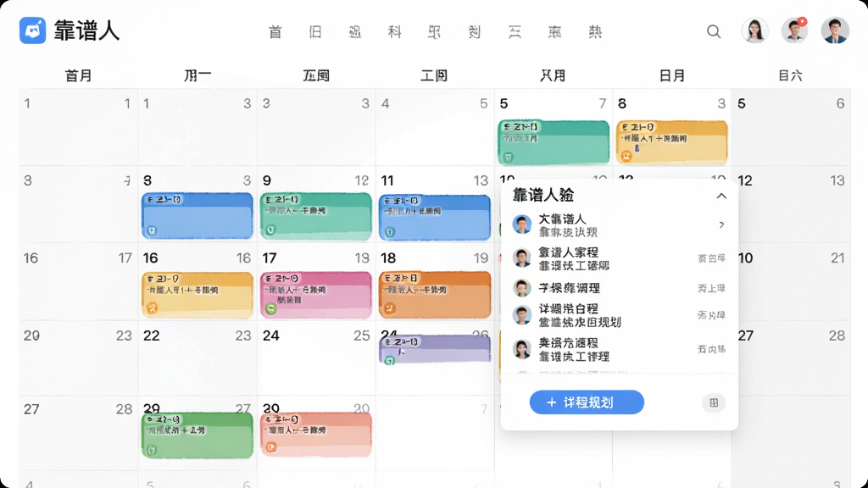This screenshot has height=488, width=868.
Task: Expand 大靠谱人 row via right chevron
Action: pyautogui.click(x=721, y=225)
